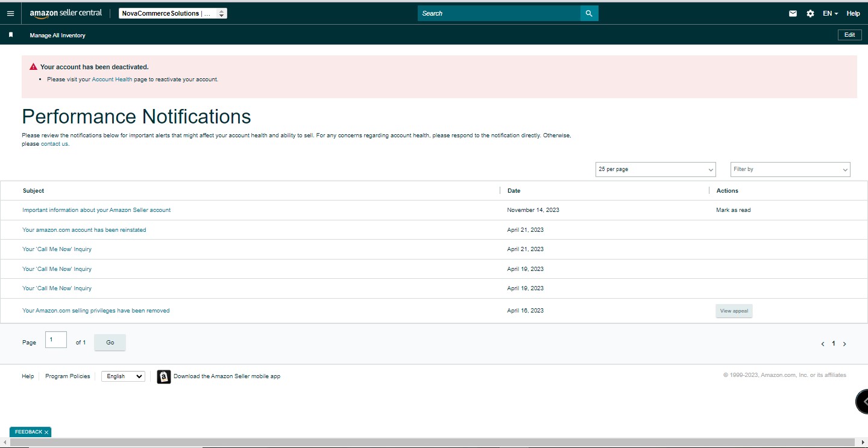
Task: Click into the Search field
Action: click(499, 13)
